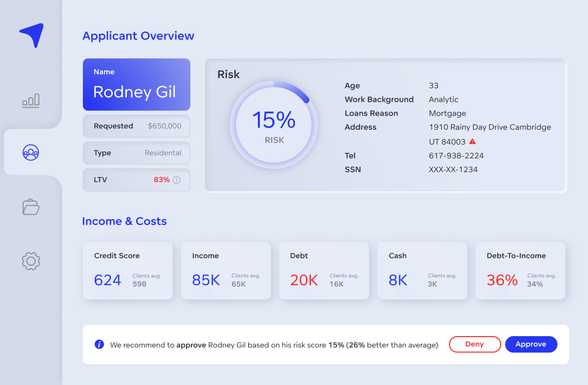Click the Debt-To-Income card showing 36%
The width and height of the screenshot is (588, 385).
click(520, 270)
